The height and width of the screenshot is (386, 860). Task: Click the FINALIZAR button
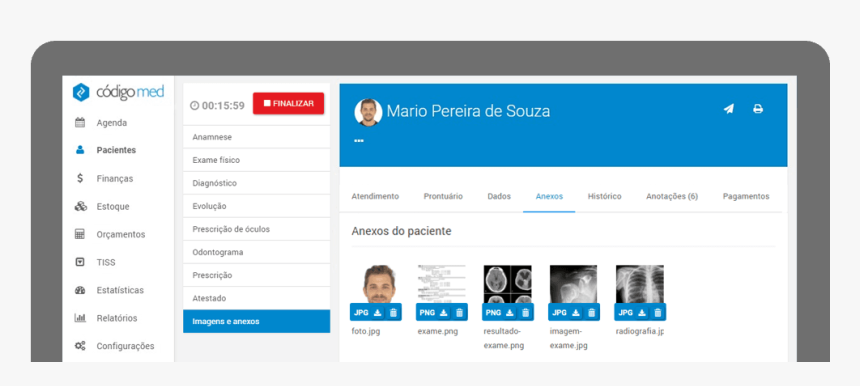tap(288, 104)
